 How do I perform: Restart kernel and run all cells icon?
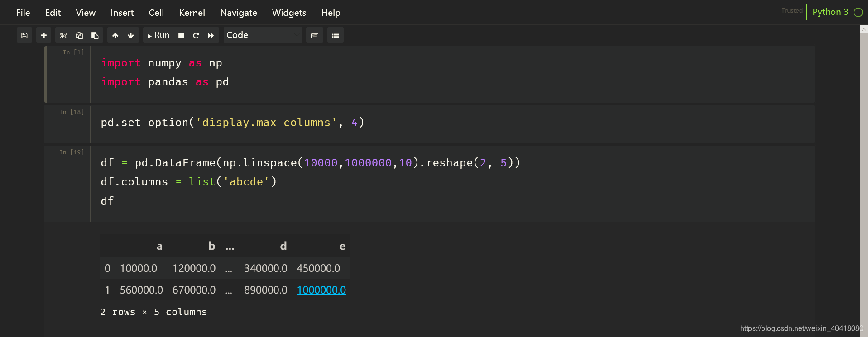[x=211, y=35]
